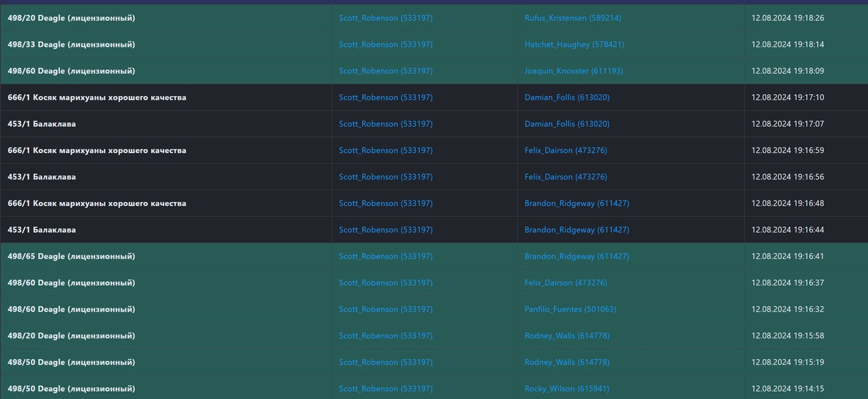Image resolution: width=868 pixels, height=399 pixels.
Task: Click the Hatchet_Haughey (578421) link
Action: 574,45
